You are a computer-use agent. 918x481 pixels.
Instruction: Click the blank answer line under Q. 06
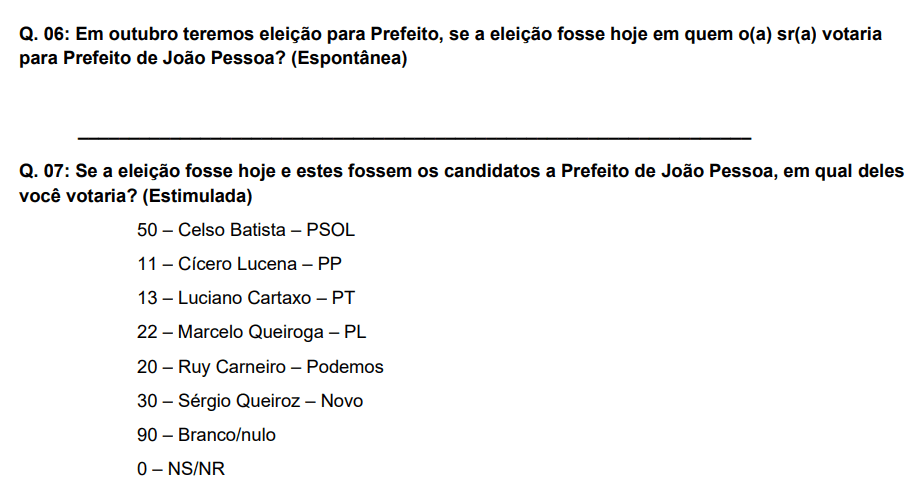tap(414, 136)
